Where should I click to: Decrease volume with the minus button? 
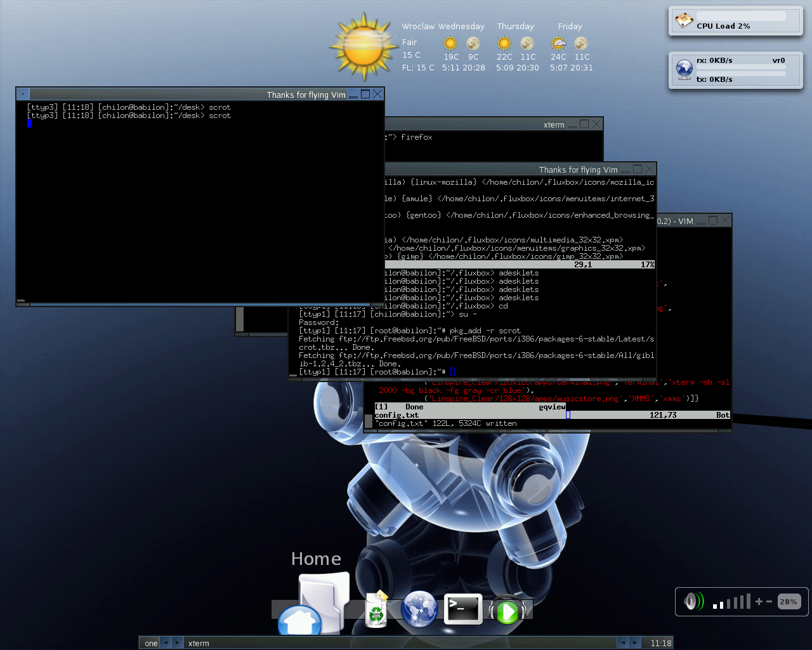(769, 601)
